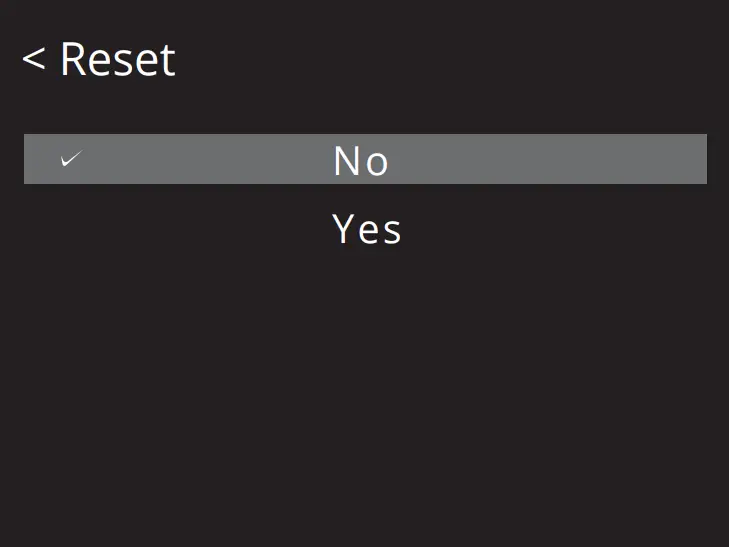Screen dimensions: 729x547
Task: Click the checkmark icon next to No
Action: 70,159
